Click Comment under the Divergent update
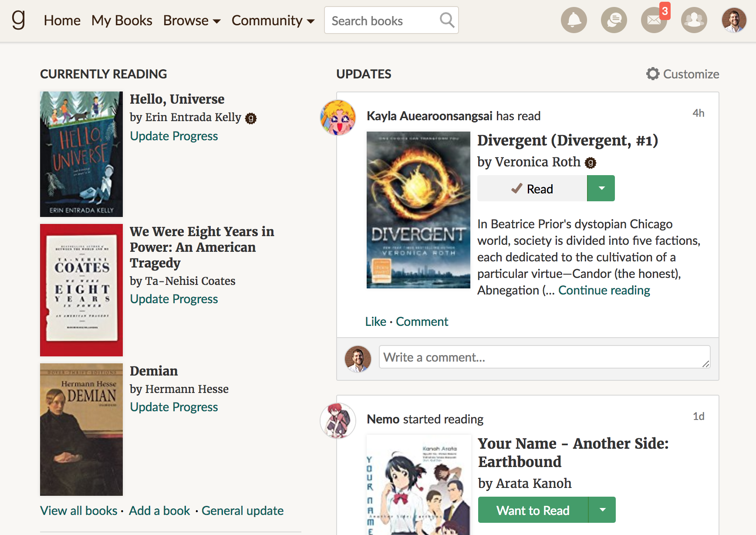This screenshot has width=756, height=535. (422, 322)
